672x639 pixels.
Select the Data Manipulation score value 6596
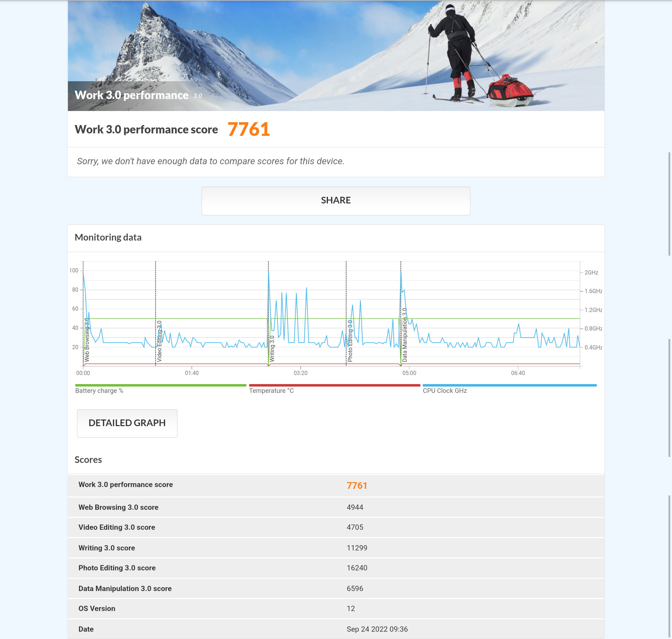pos(355,589)
